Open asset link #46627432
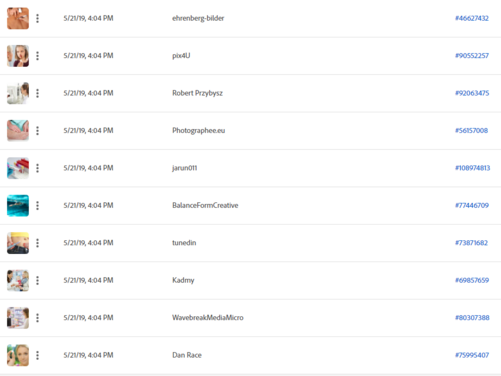The image size is (501, 376). (x=472, y=18)
